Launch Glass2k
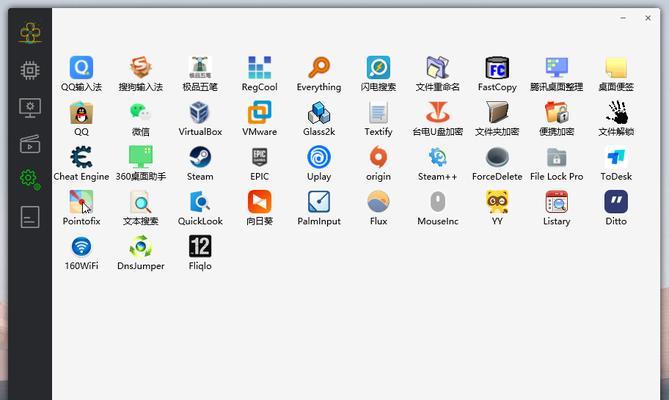The width and height of the screenshot is (669, 400). [319, 112]
